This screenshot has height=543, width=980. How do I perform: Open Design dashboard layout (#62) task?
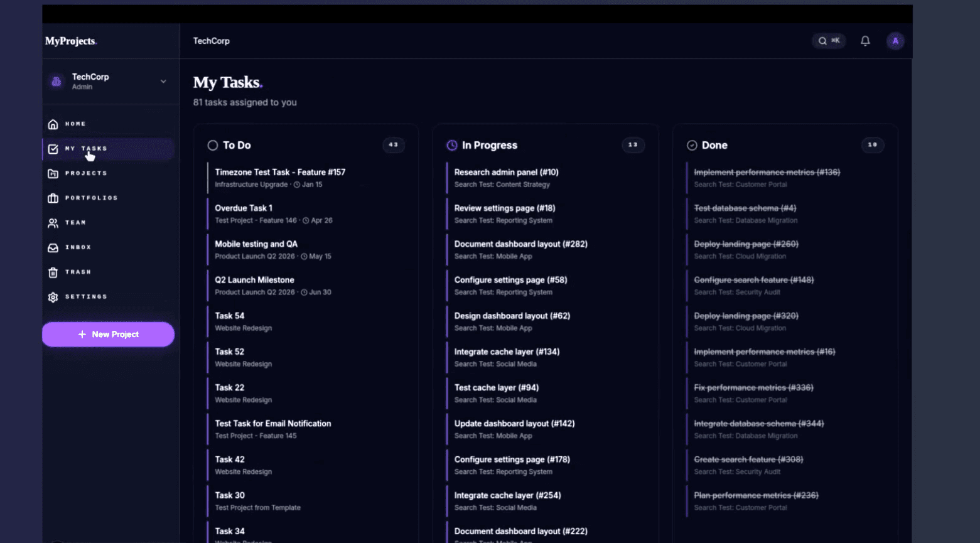coord(546,321)
